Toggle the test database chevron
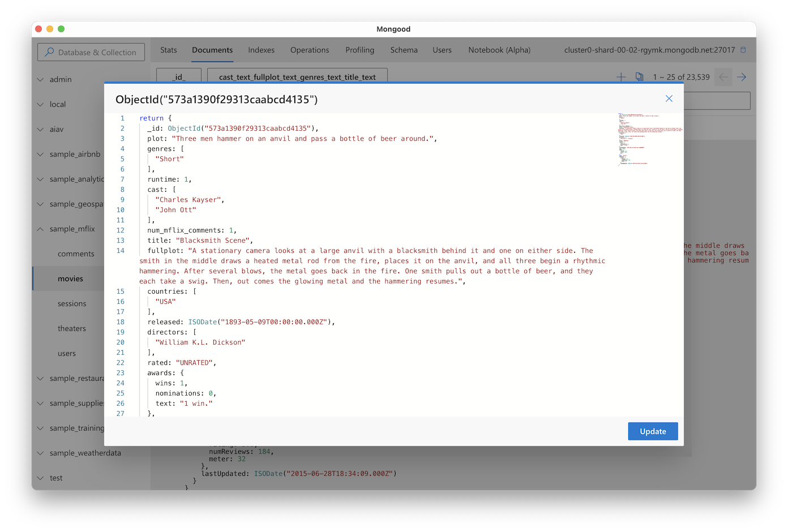The image size is (788, 532). pos(40,478)
